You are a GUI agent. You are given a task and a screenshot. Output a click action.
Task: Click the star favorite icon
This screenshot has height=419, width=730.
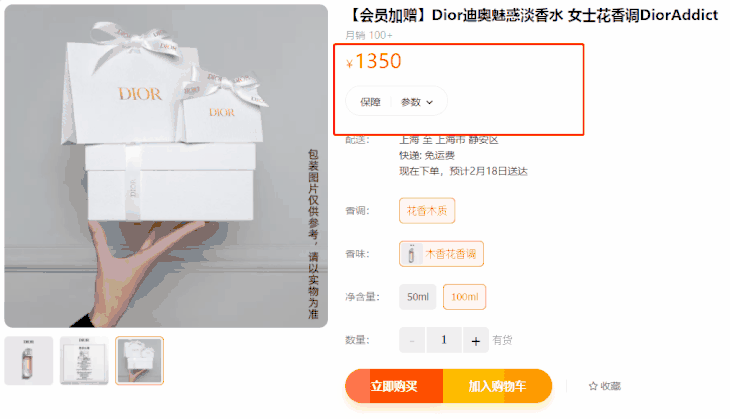pyautogui.click(x=593, y=386)
